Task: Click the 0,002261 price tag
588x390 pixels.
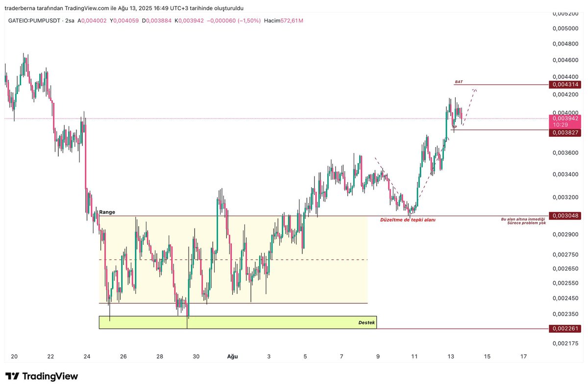Action: pos(565,328)
